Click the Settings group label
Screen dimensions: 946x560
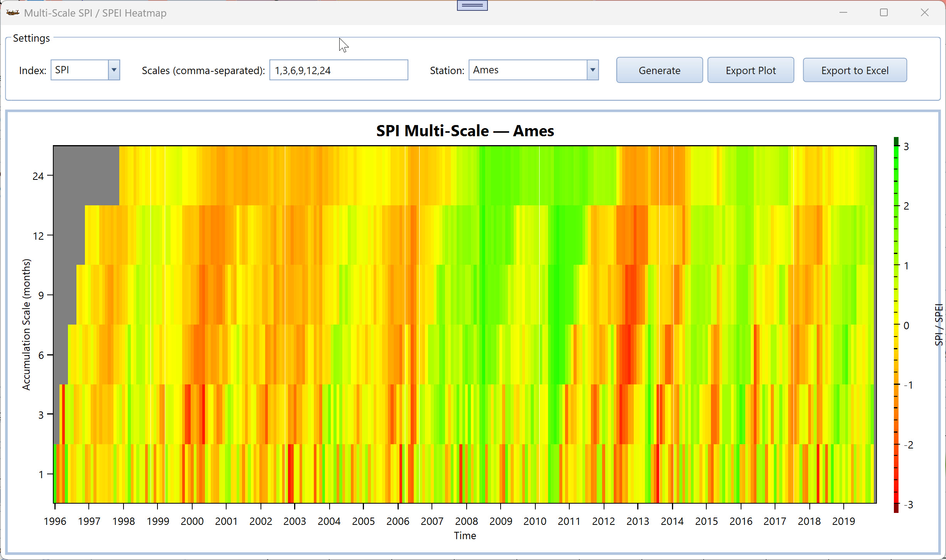(31, 38)
